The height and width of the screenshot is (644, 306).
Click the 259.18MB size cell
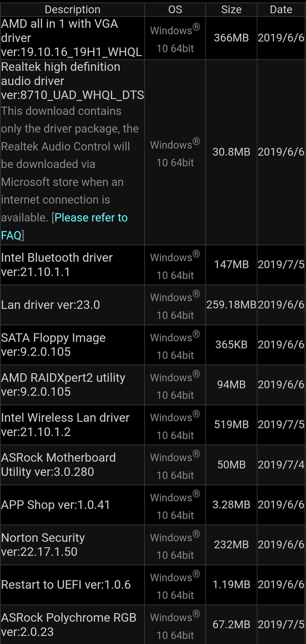click(x=231, y=305)
